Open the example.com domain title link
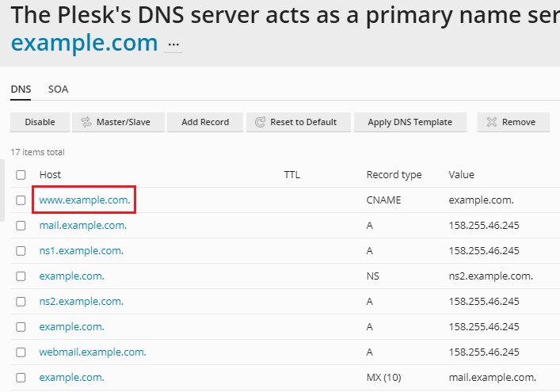 pos(84,44)
